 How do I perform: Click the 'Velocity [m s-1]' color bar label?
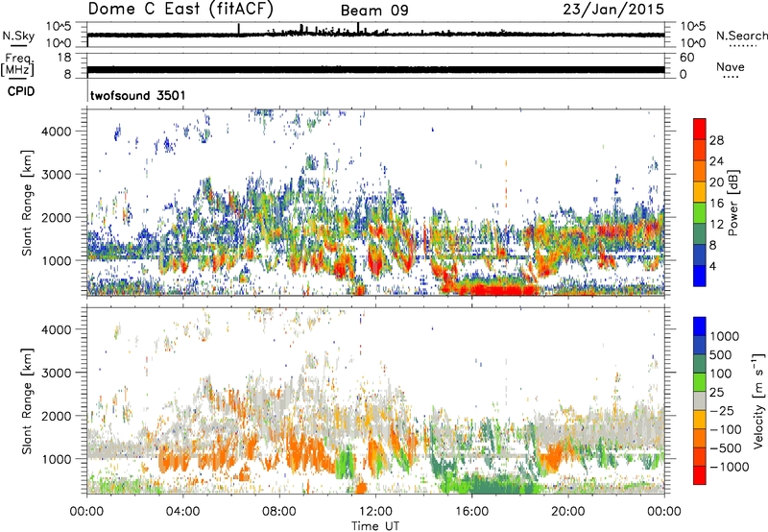click(x=758, y=400)
